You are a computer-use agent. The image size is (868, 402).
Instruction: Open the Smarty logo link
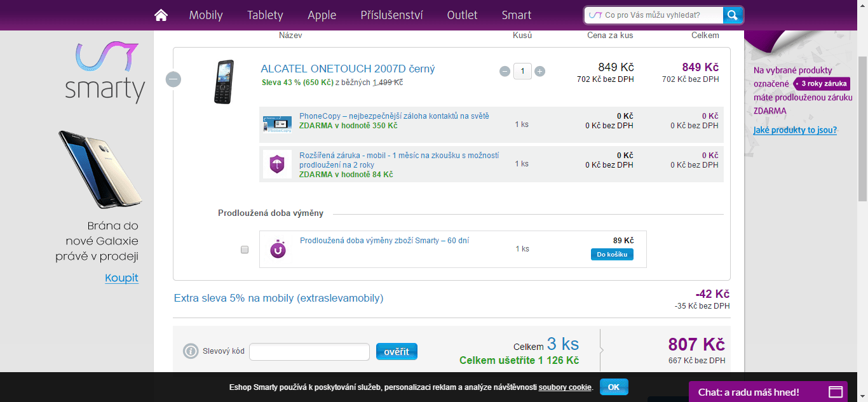click(x=105, y=72)
